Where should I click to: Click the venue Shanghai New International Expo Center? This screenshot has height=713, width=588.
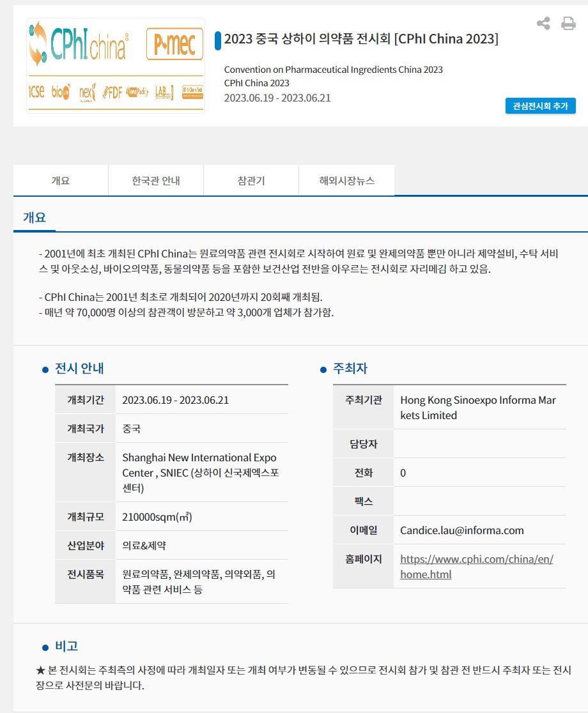coord(200,473)
